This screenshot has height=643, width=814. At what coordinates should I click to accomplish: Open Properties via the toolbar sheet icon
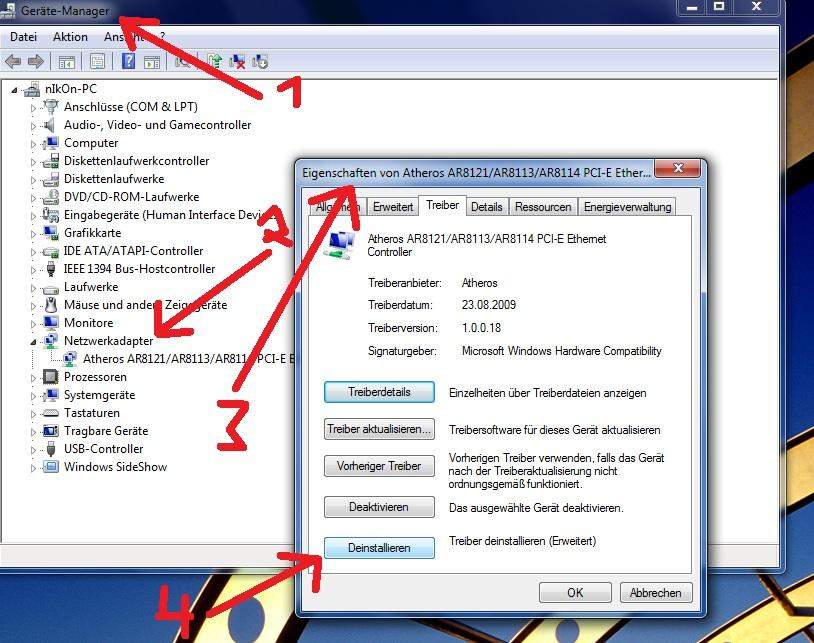click(97, 62)
